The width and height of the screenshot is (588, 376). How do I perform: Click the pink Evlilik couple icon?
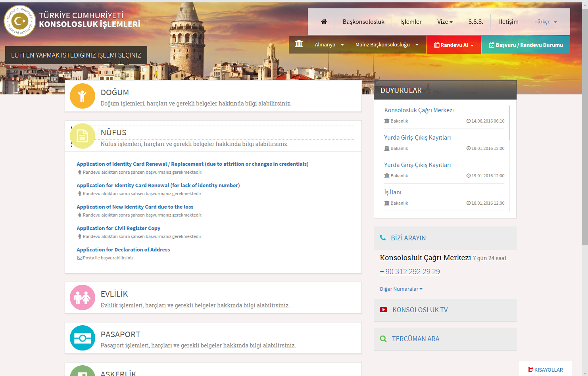coord(83,297)
